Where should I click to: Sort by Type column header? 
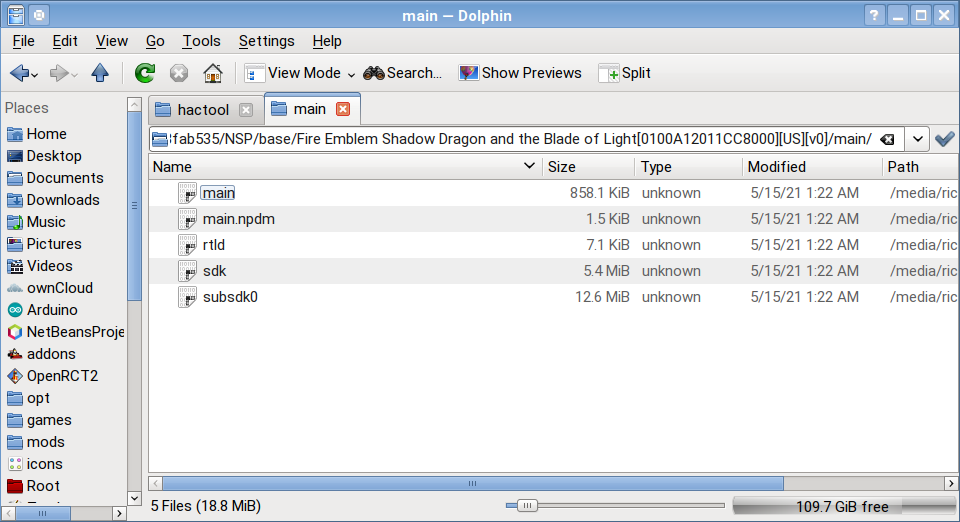[689, 166]
